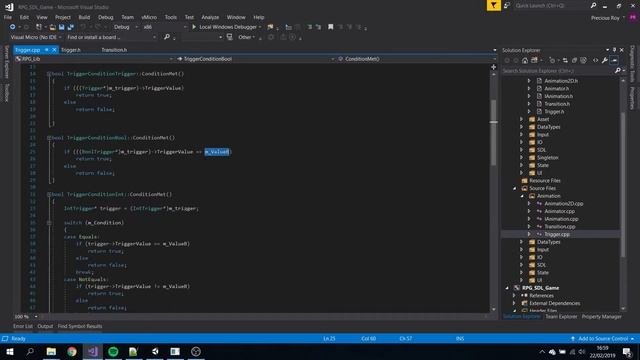Expand the References node
640x360 pixels.
514,296
